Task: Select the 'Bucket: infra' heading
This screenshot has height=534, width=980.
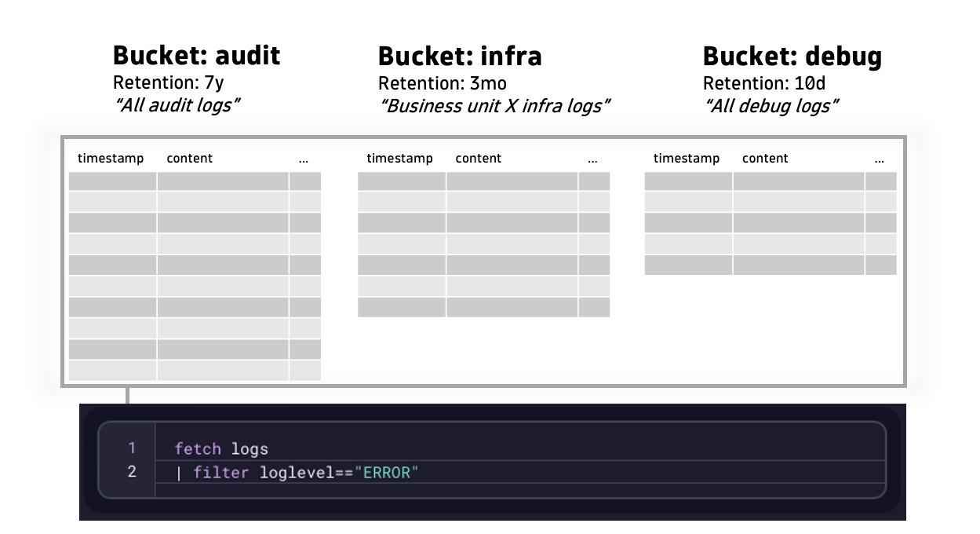Action: 460,57
